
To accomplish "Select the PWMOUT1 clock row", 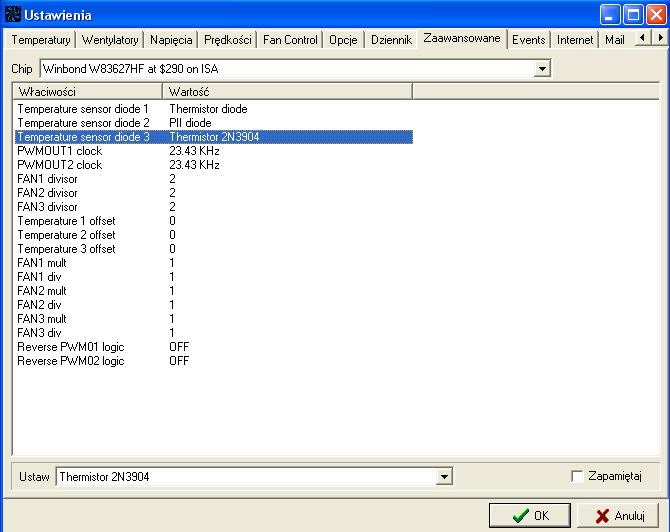I will [214, 151].
